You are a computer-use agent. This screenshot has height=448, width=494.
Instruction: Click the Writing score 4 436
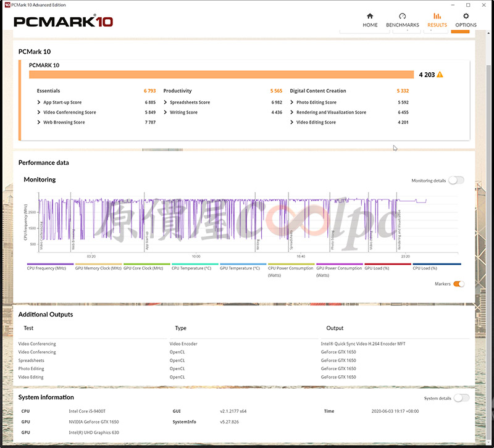277,112
